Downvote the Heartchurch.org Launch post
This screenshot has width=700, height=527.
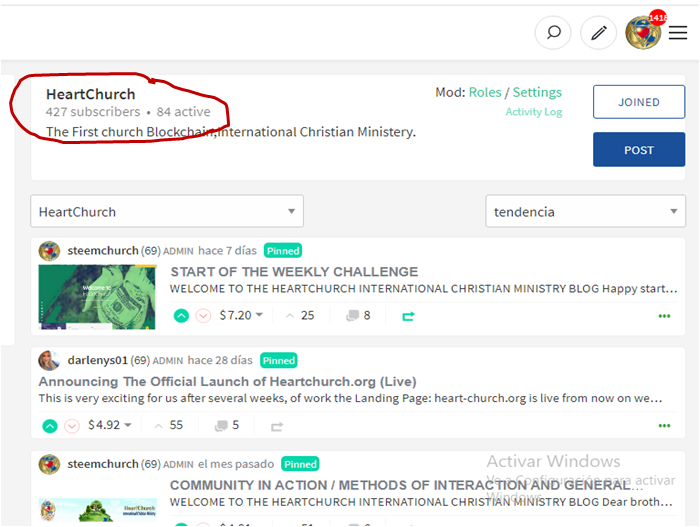72,426
